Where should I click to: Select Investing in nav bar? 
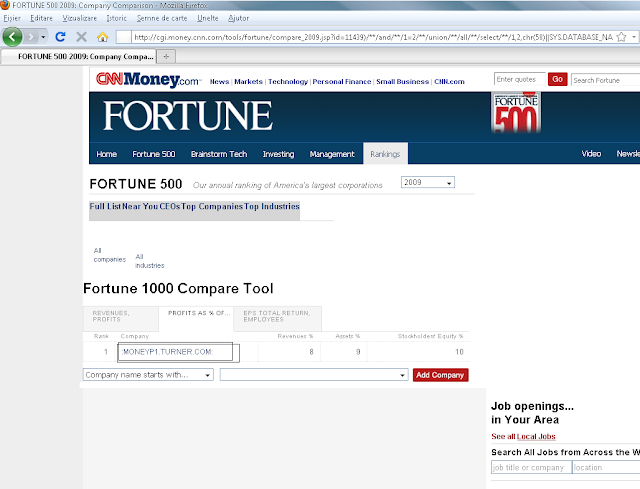[x=278, y=154]
